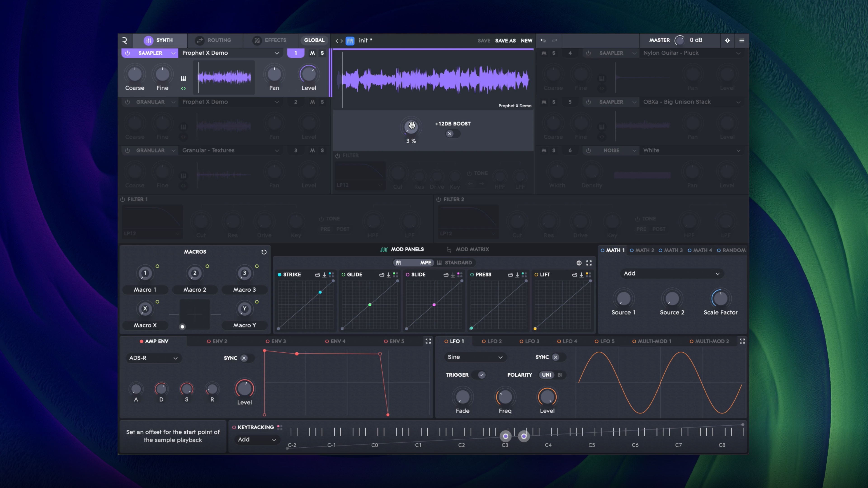
Task: Click the previous preset arrow
Action: tap(337, 41)
